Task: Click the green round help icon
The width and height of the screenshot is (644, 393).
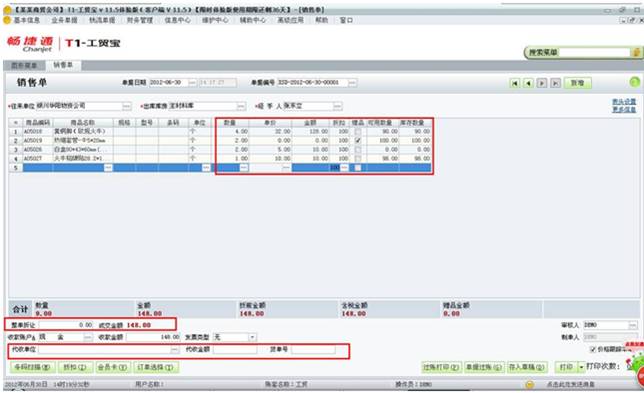Action: click(635, 82)
